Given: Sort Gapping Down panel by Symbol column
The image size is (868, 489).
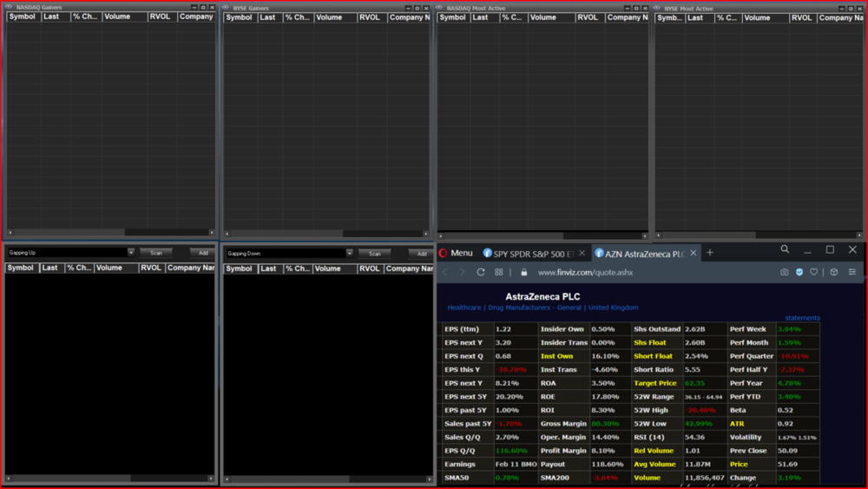Looking at the screenshot, I should 240,268.
